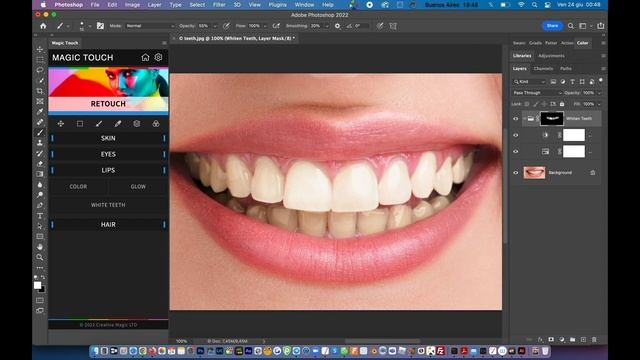Click the foreground color swatch
This screenshot has width=640, height=360.
[x=38, y=285]
